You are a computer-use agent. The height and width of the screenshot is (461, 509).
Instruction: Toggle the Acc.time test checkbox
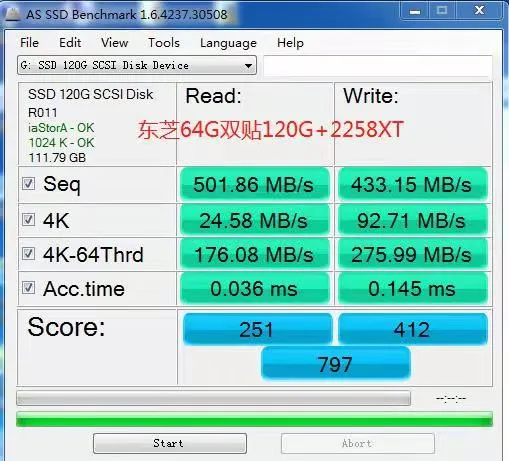point(28,288)
